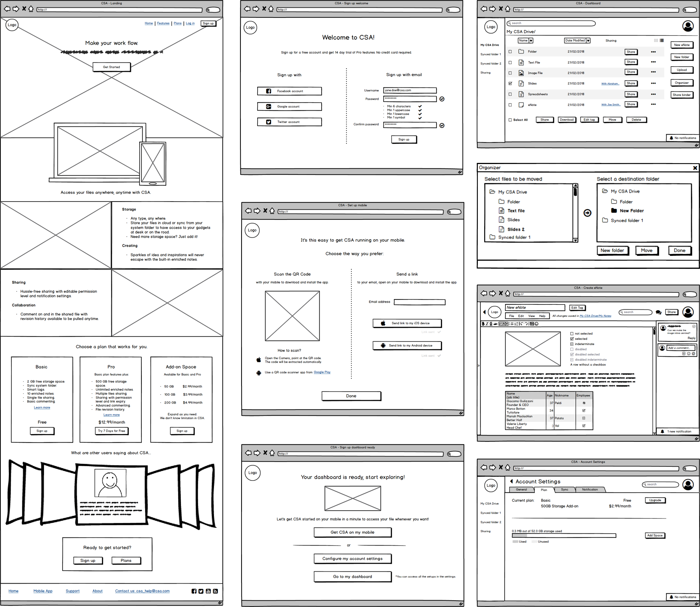Click storage usage bar in Account Settings
The image size is (700, 607).
564,536
